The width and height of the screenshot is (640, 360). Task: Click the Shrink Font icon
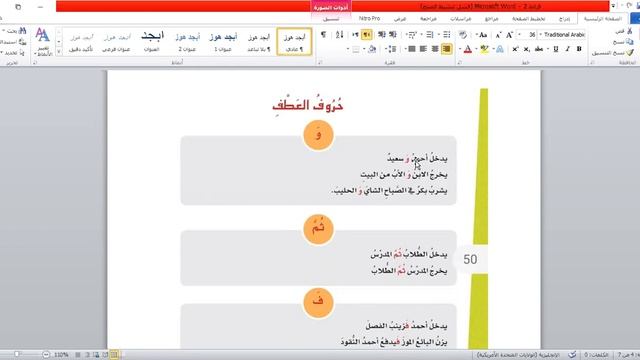point(498,35)
